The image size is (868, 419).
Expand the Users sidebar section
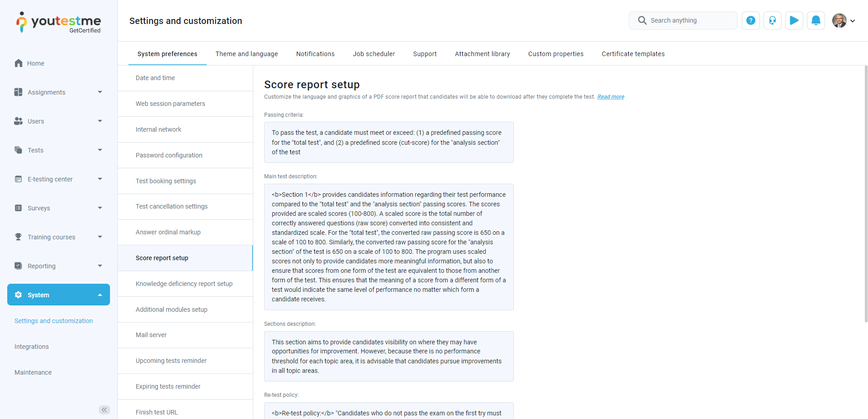58,121
